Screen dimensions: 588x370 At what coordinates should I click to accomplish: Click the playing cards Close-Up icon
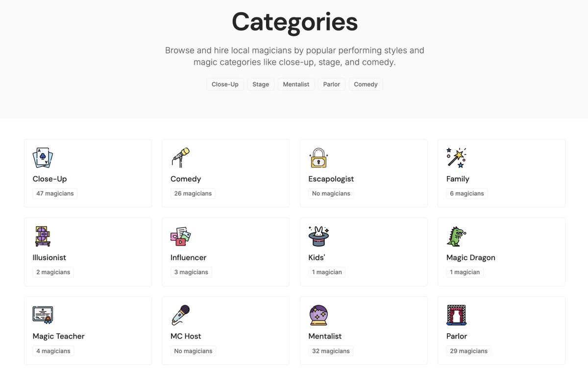pyautogui.click(x=43, y=158)
